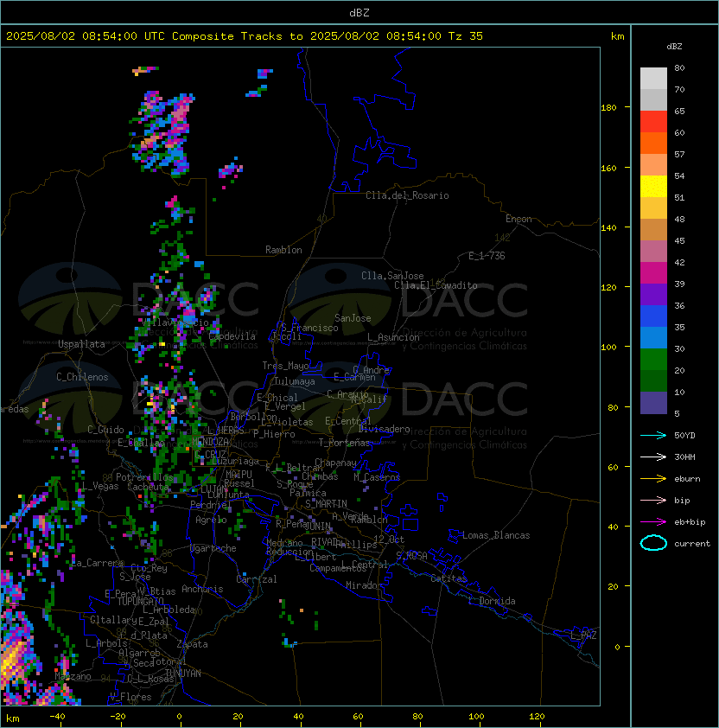Screen dimensions: 719x728
Task: Pick the light blue swatch between 35 and 30
Action: click(653, 337)
